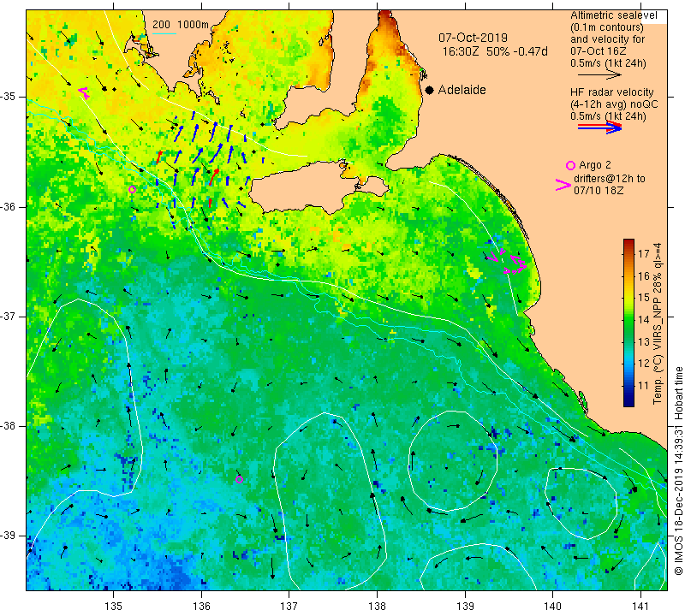Click the '0.5m/s (1kt 24h)' text under HF radar

tap(608, 116)
